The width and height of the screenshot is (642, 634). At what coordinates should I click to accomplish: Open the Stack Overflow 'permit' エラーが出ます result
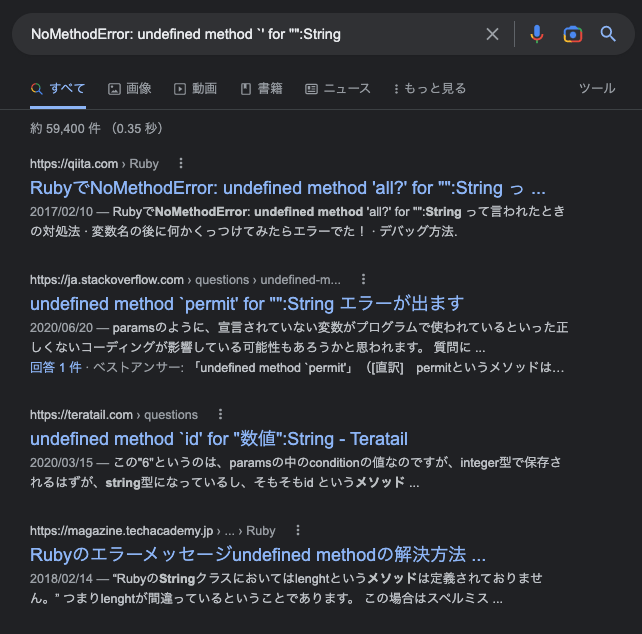pos(246,304)
